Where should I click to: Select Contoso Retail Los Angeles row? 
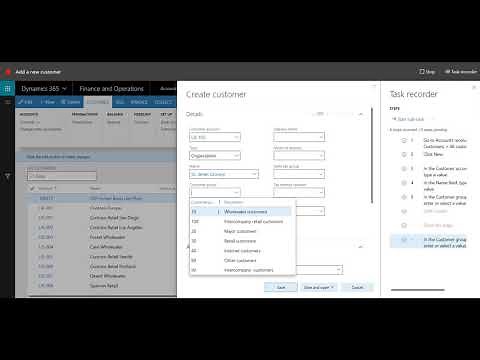pos(102,227)
